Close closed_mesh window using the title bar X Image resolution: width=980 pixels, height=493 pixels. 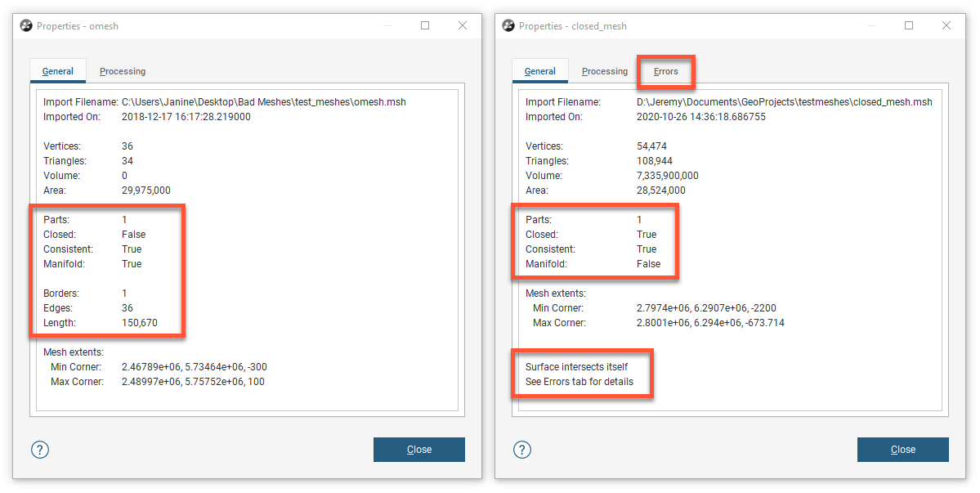pos(946,26)
